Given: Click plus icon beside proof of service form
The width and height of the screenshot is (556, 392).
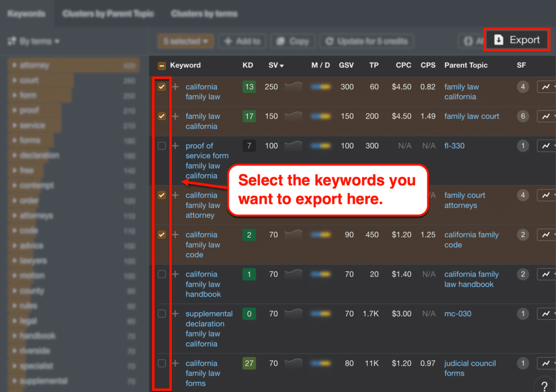Looking at the screenshot, I should coord(175,146).
